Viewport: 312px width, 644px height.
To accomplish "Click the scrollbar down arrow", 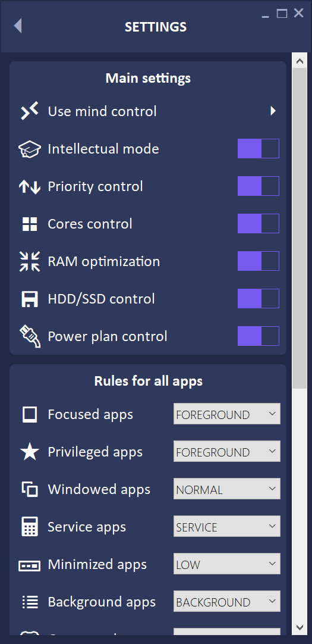I will point(300,627).
